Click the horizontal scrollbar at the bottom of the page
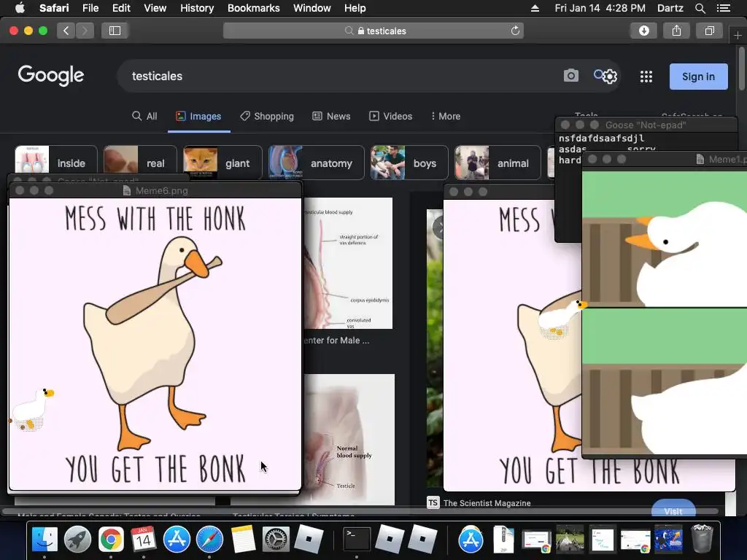The height and width of the screenshot is (560, 747). pos(360,511)
